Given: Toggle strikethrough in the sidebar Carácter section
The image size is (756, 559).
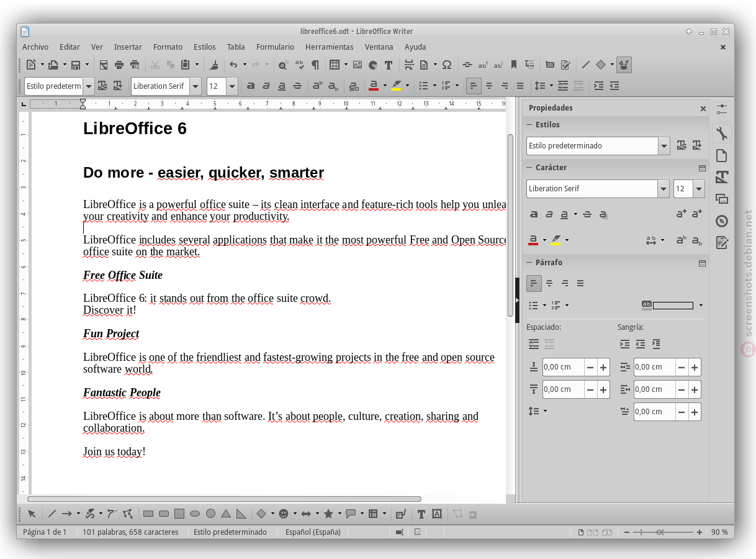Looking at the screenshot, I should 587,214.
